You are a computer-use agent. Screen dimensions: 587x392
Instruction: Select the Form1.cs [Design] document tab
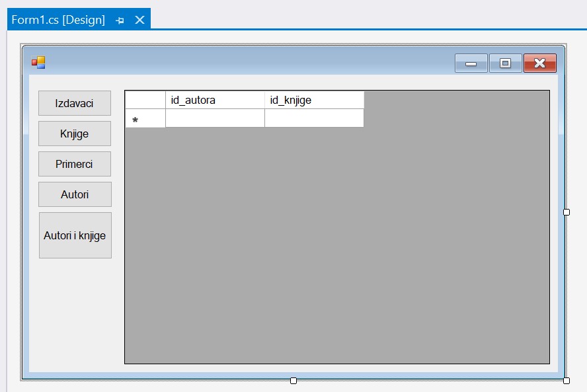[58, 20]
